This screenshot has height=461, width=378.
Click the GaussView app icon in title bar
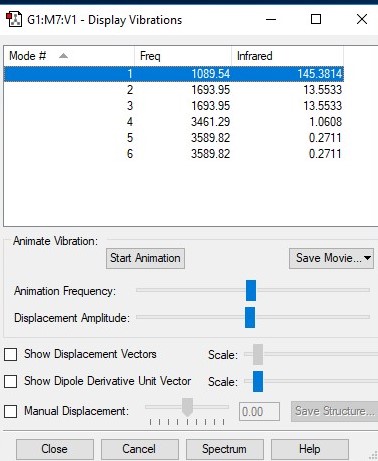pos(14,19)
